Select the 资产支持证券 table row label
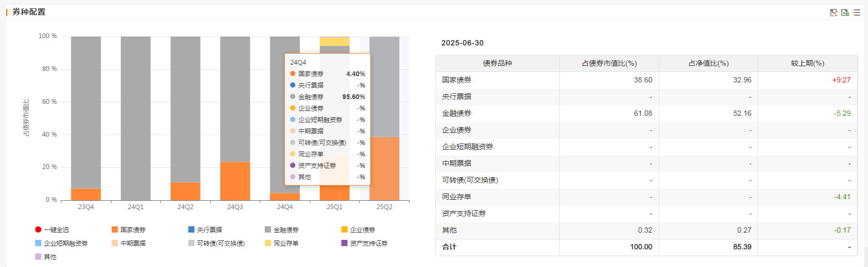Image resolution: width=868 pixels, height=267 pixels. 464,213
